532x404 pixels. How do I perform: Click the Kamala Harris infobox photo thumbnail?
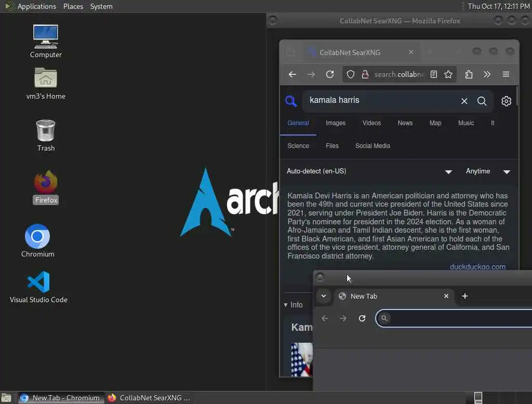(302, 359)
